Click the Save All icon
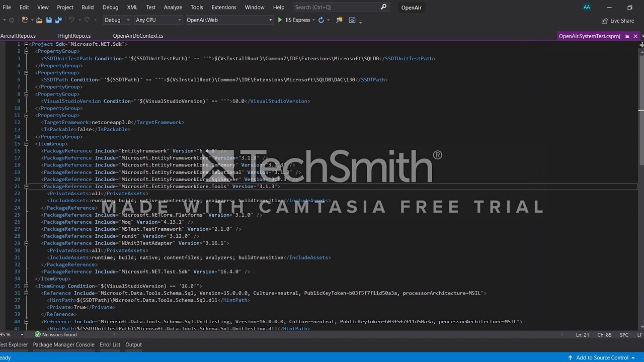Screen dimensions: 644x362 (58, 20)
